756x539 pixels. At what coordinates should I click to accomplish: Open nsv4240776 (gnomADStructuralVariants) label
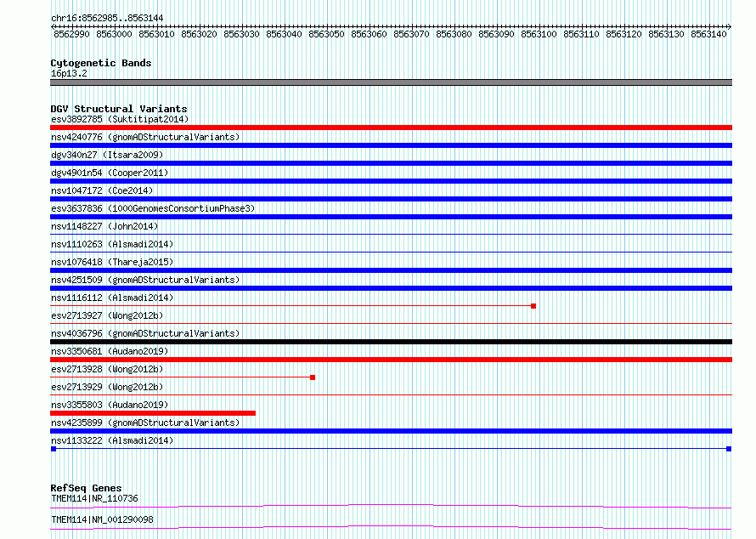[145, 137]
